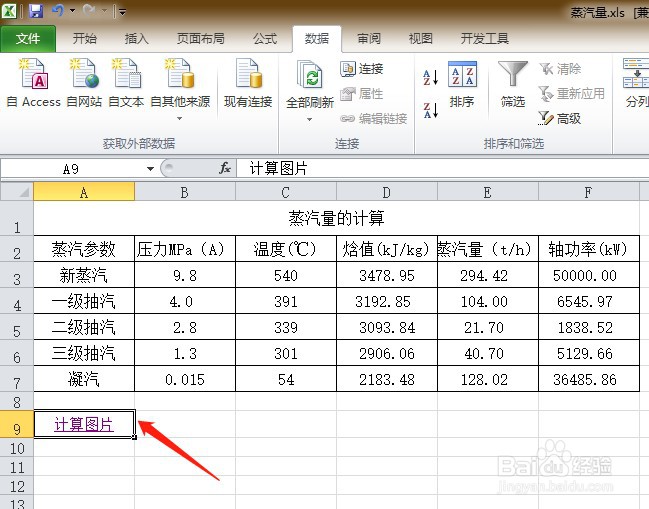Open the File (文件) tab

(28, 39)
